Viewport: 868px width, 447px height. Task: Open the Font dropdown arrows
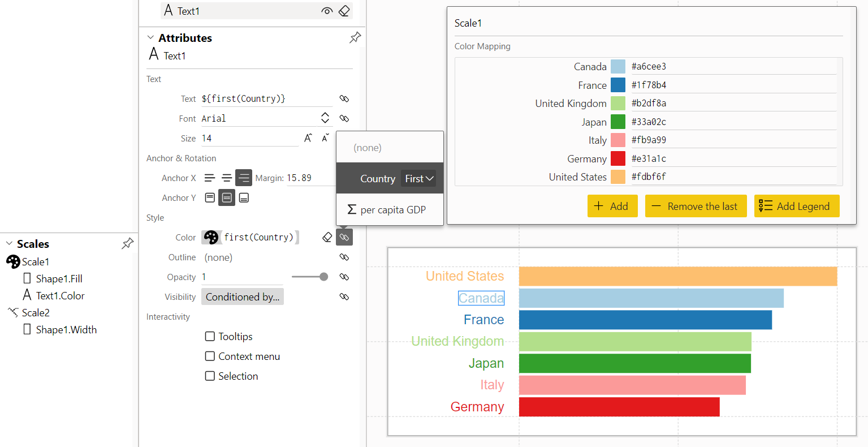(325, 118)
